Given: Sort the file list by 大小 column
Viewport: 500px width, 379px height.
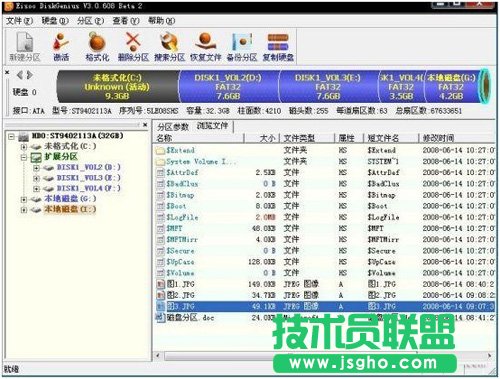Looking at the screenshot, I should pyautogui.click(x=262, y=138).
